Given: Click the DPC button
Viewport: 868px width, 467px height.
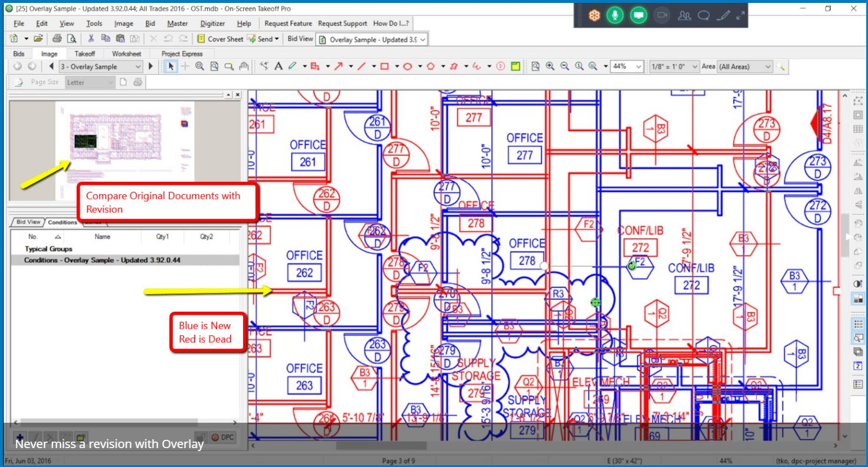Looking at the screenshot, I should click(x=224, y=437).
